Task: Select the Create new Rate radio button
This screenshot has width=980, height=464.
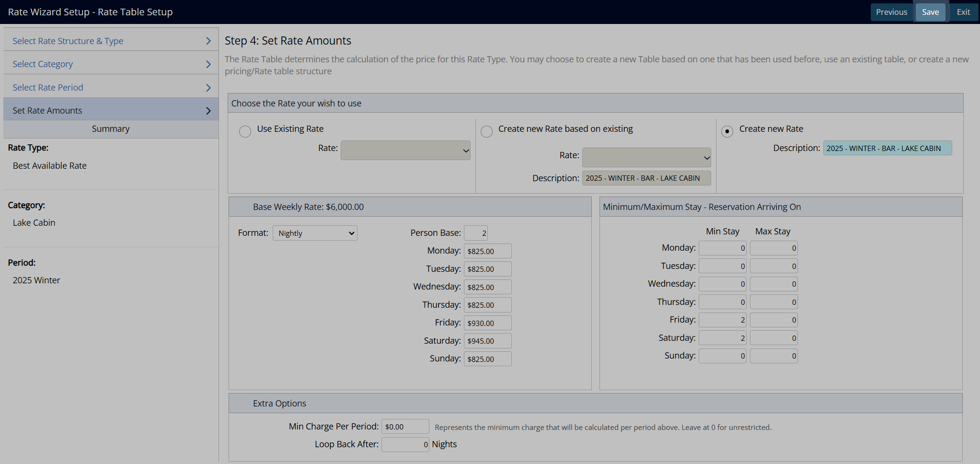Action: coord(727,131)
